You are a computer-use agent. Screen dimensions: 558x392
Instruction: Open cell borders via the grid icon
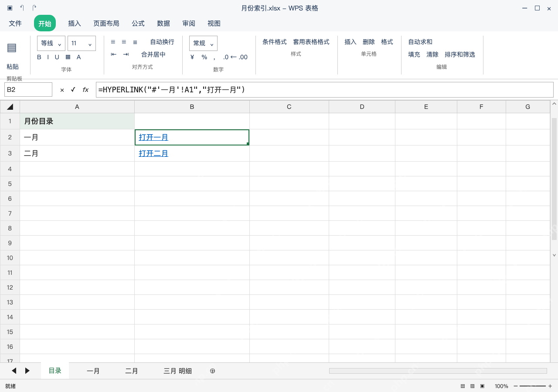68,57
